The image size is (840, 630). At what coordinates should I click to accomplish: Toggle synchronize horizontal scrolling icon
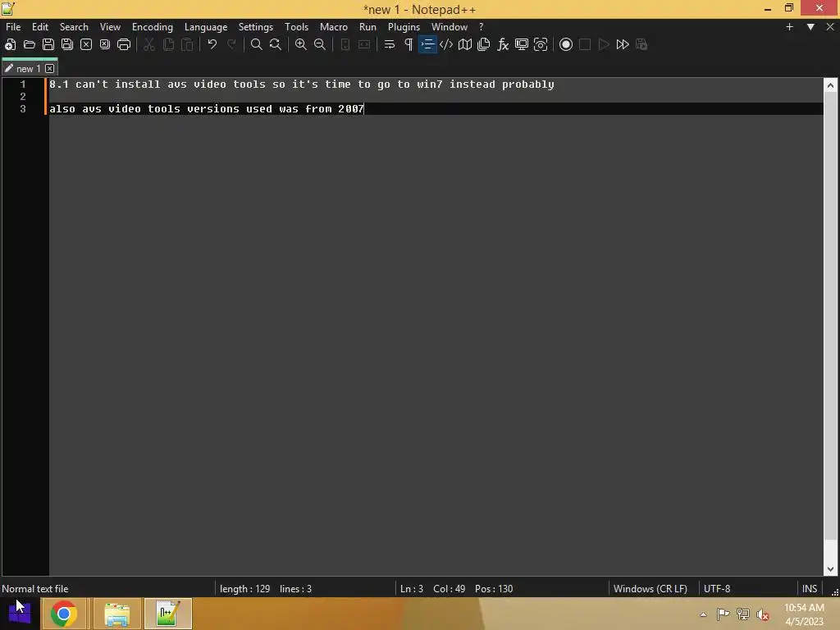coord(364,44)
